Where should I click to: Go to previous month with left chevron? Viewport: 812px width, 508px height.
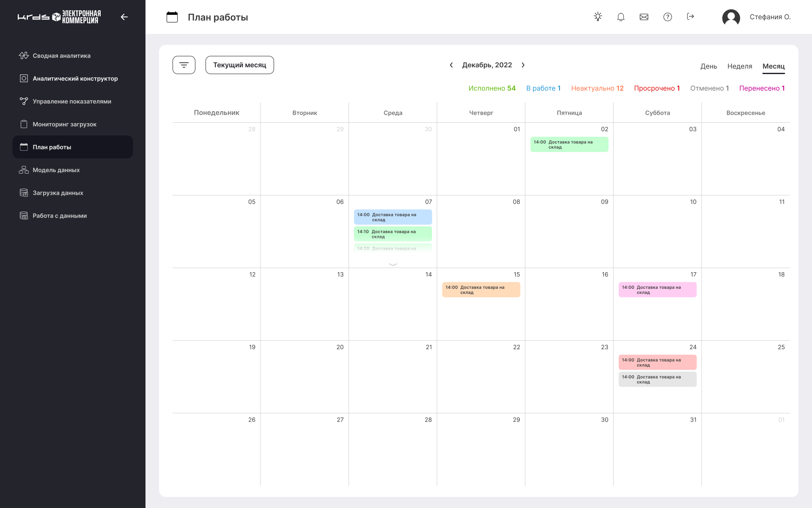tap(451, 65)
